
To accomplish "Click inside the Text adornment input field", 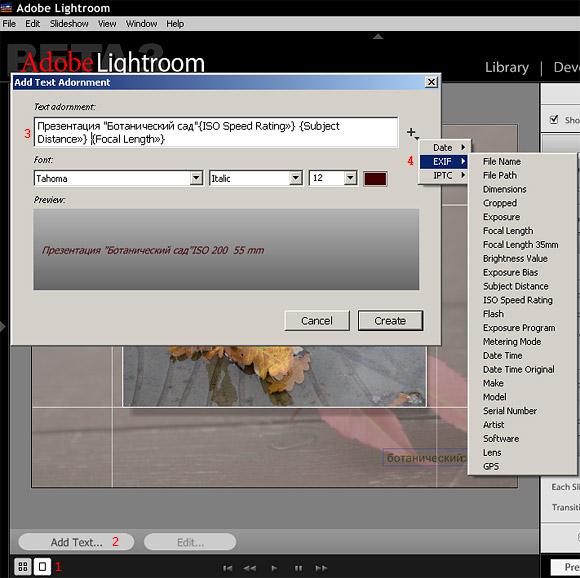I will point(216,132).
